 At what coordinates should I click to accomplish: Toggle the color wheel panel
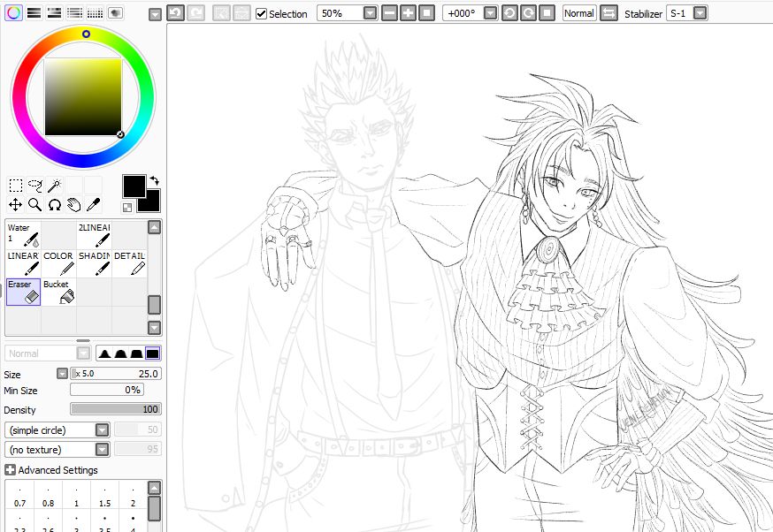click(x=14, y=12)
